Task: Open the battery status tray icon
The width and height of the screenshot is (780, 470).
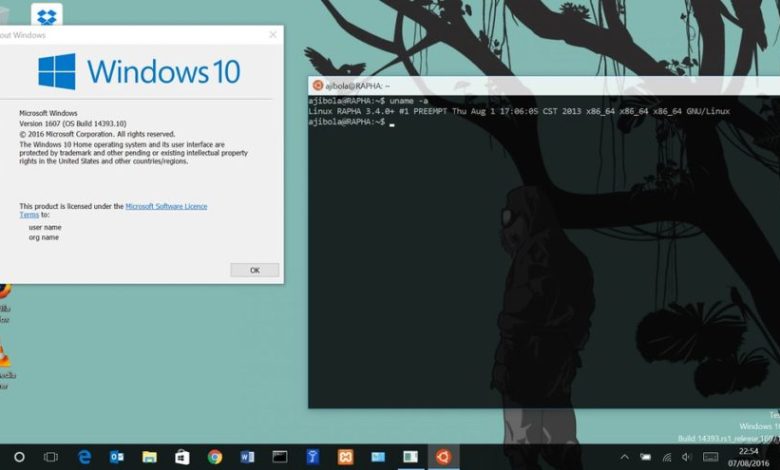Action: (x=645, y=457)
